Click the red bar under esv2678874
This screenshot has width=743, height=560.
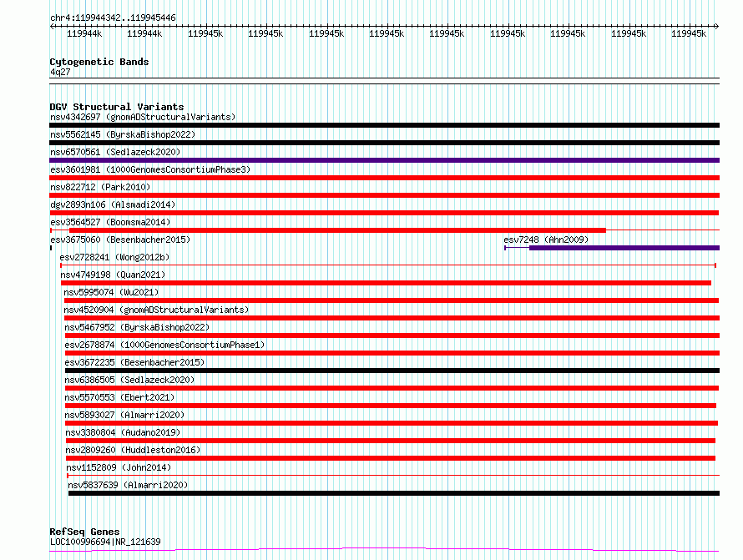tap(392, 353)
